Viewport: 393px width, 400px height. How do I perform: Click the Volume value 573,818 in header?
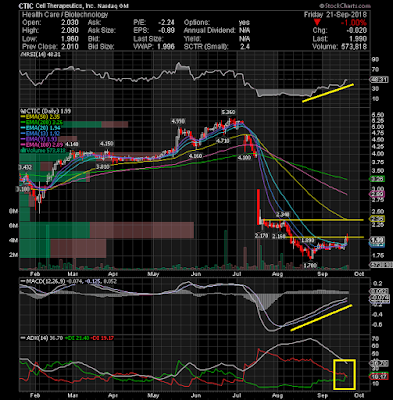click(x=353, y=47)
